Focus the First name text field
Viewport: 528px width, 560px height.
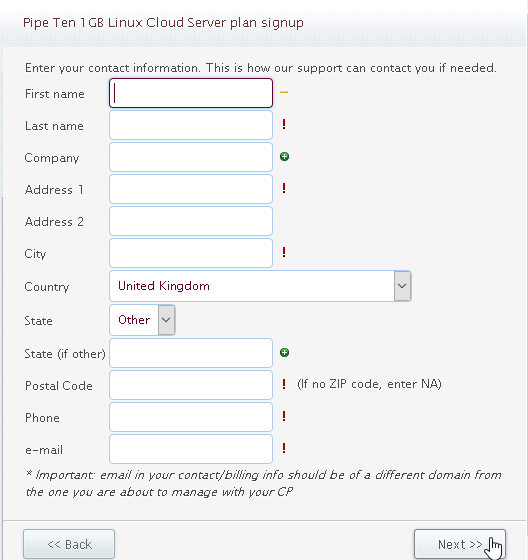[191, 93]
